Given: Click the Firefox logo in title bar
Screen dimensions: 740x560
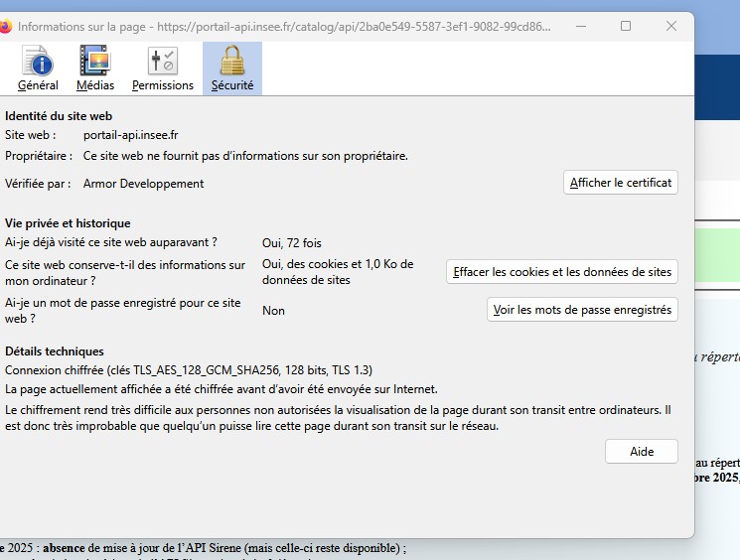Looking at the screenshot, I should [x=6, y=27].
